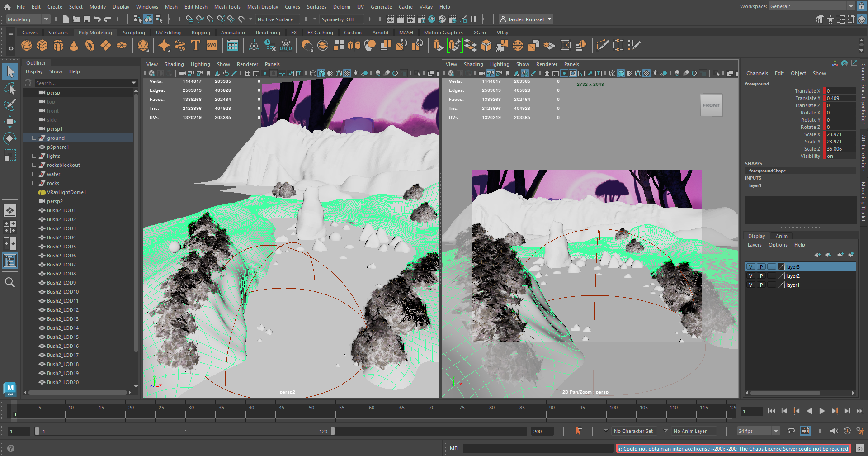Click the Home icon in menu bar

(x=7, y=7)
